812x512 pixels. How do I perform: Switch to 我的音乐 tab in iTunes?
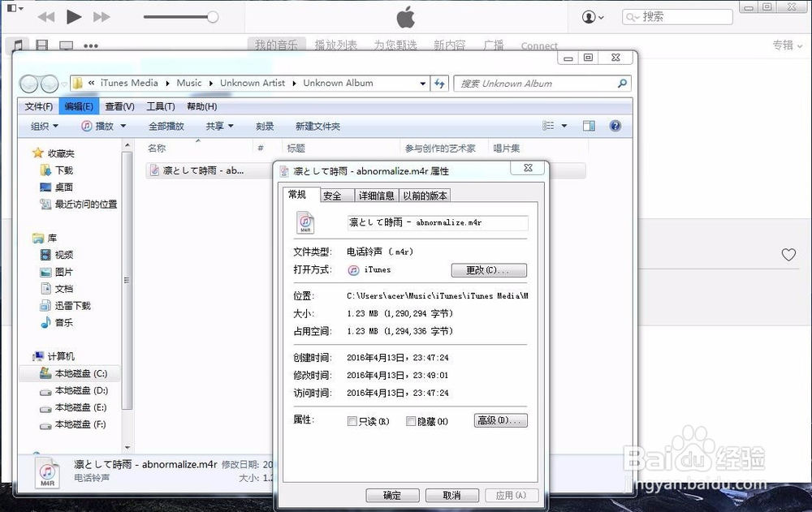tap(277, 45)
